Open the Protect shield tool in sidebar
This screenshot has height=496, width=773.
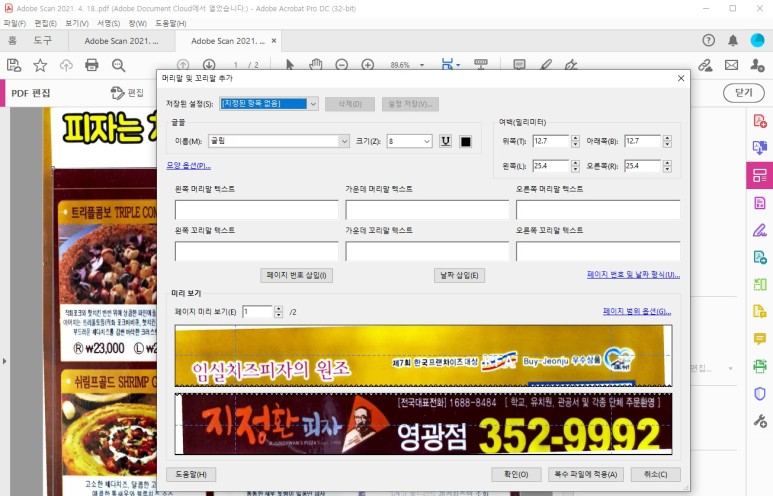760,393
